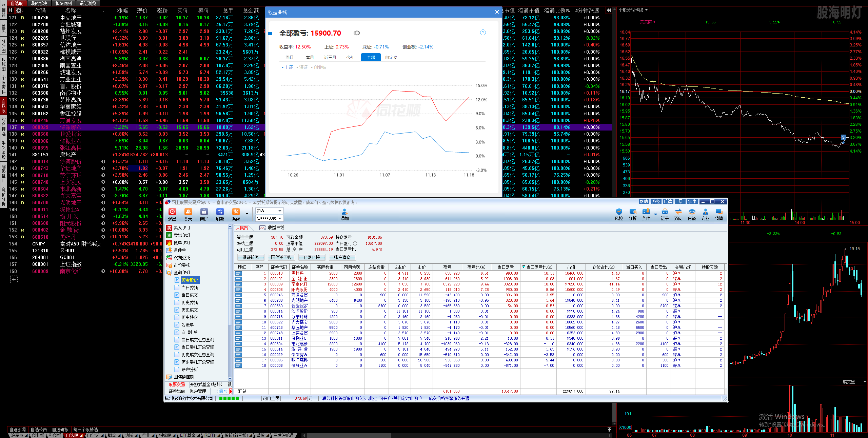Viewport: 868px width, 438px height.
Task: Select the 历史成交 query tree item
Action: 186,310
